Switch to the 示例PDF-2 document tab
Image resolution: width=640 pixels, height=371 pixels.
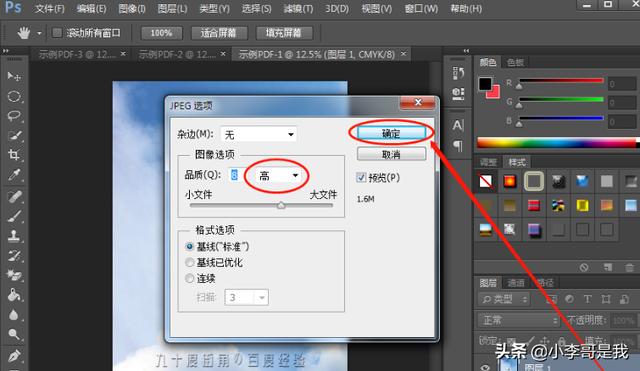pos(177,54)
